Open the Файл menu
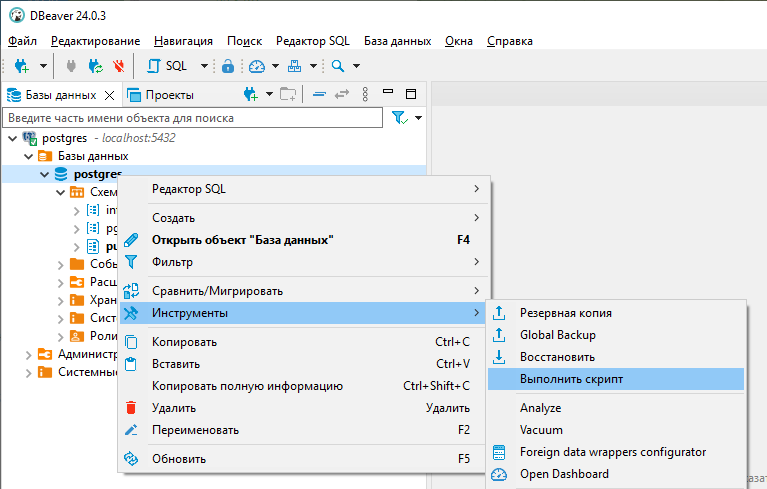The width and height of the screenshot is (767, 489). 23,41
